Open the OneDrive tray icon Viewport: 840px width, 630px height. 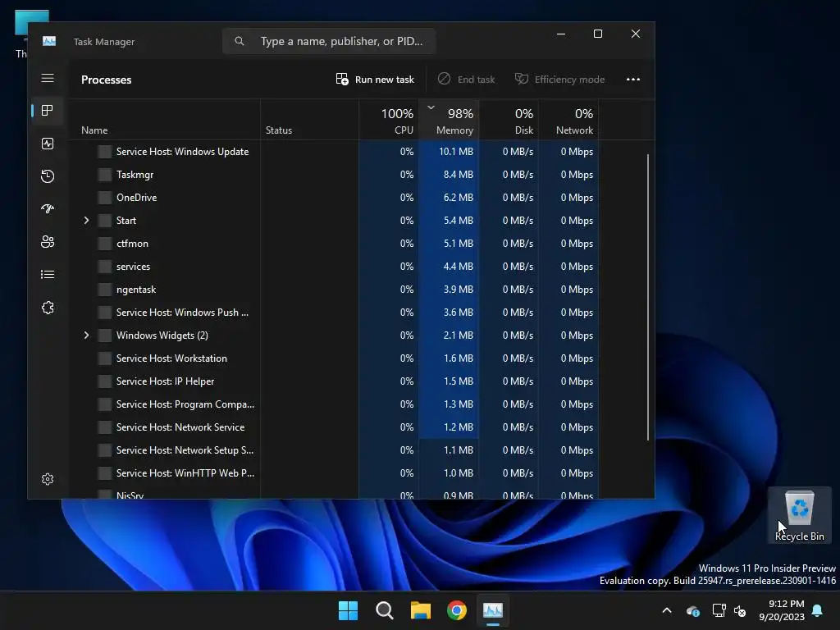(692, 610)
